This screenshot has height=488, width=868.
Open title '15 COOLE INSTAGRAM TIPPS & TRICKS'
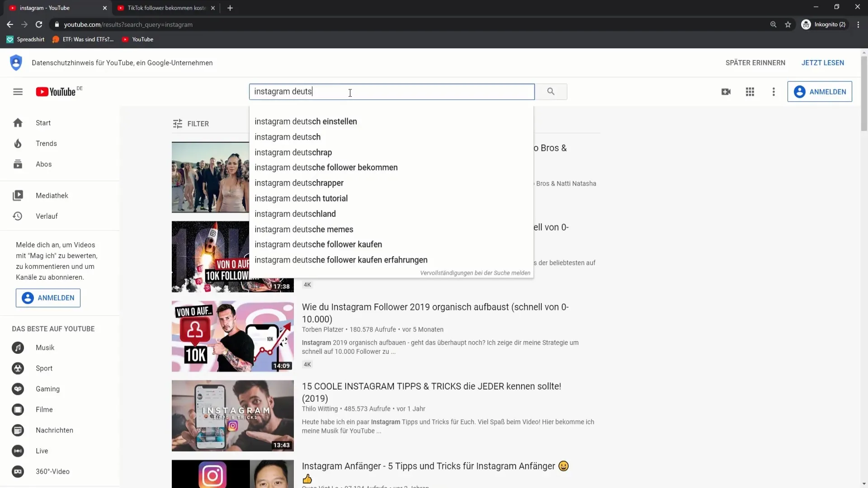431,392
